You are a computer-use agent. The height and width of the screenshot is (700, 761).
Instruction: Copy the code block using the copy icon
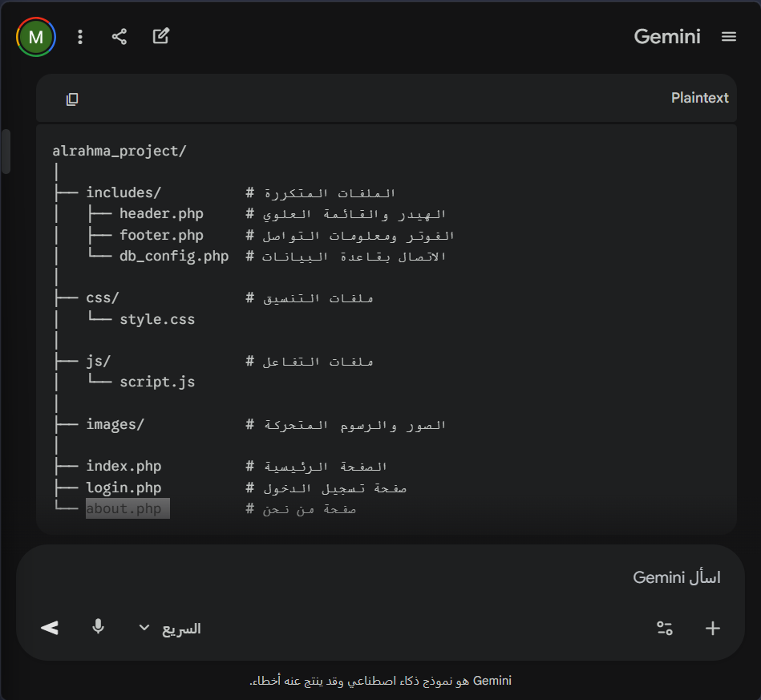coord(72,99)
